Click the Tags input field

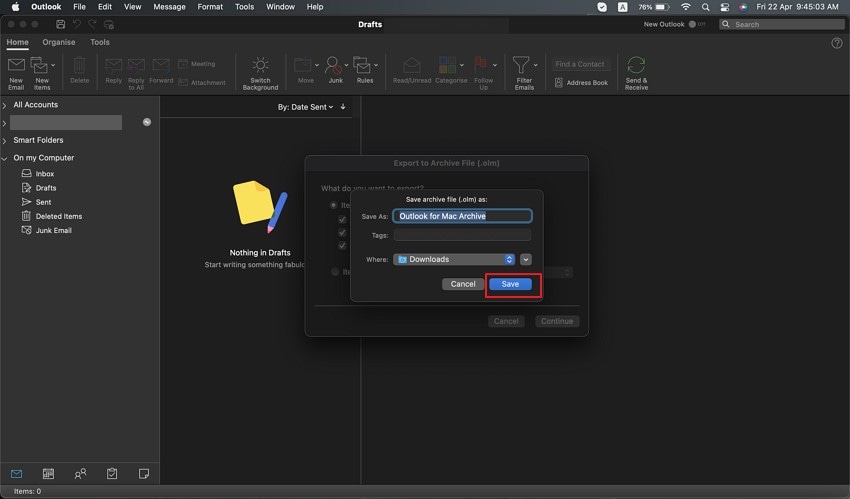point(462,235)
